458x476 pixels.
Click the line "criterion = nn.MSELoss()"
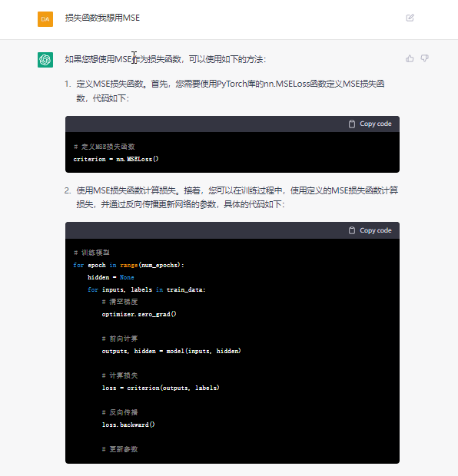coord(116,159)
